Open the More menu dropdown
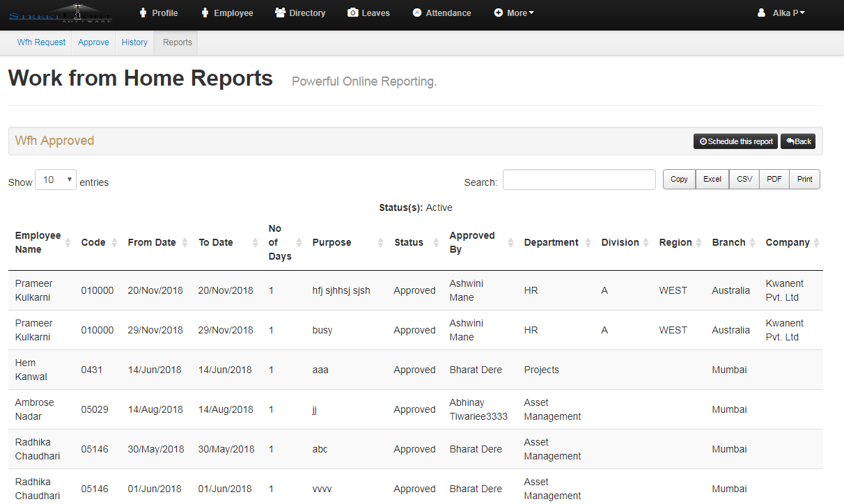The height and width of the screenshot is (504, 844). pos(514,13)
